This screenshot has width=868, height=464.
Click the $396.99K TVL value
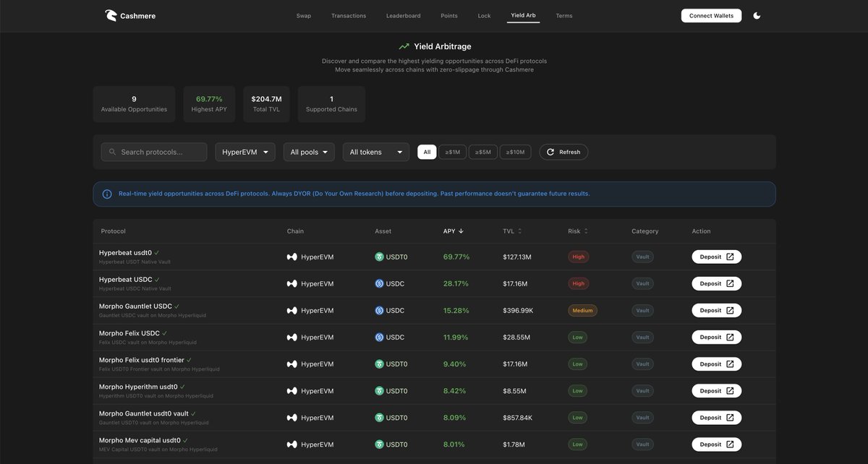519,310
